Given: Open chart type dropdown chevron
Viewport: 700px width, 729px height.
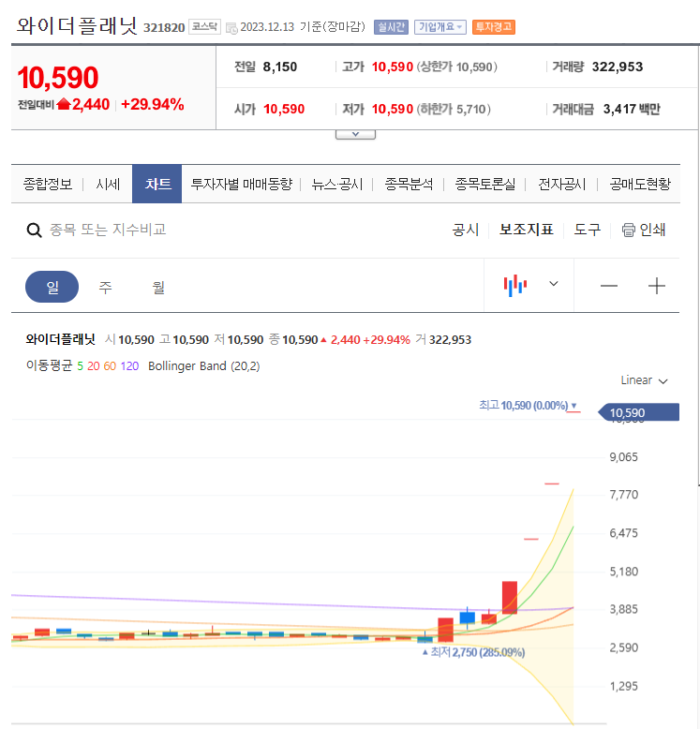Looking at the screenshot, I should coord(553,284).
